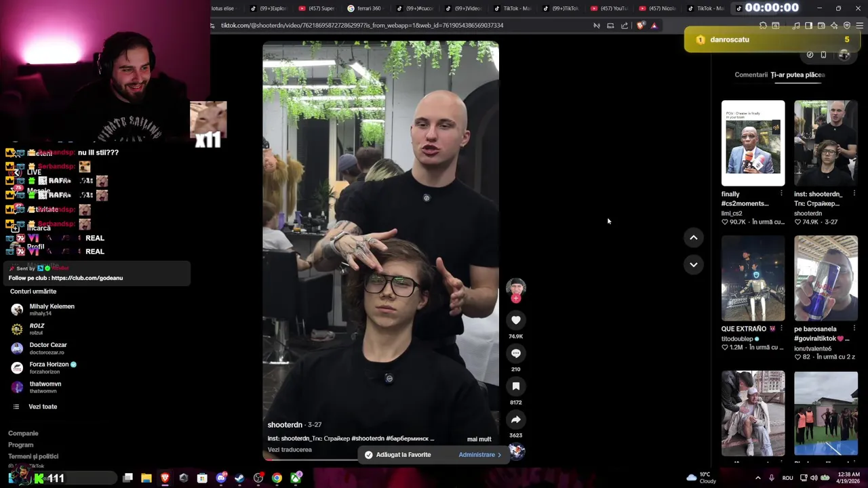Image resolution: width=868 pixels, height=488 pixels.
Task: Open Termeni și politici footer link
Action: [33, 457]
